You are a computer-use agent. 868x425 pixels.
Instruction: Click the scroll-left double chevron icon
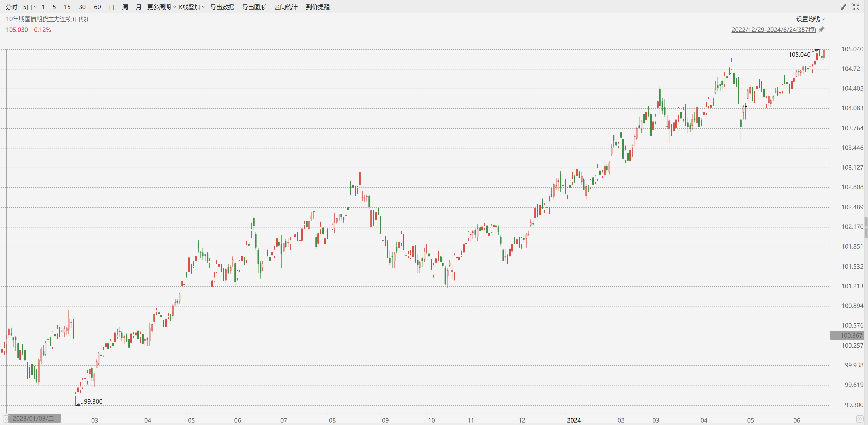point(6,419)
